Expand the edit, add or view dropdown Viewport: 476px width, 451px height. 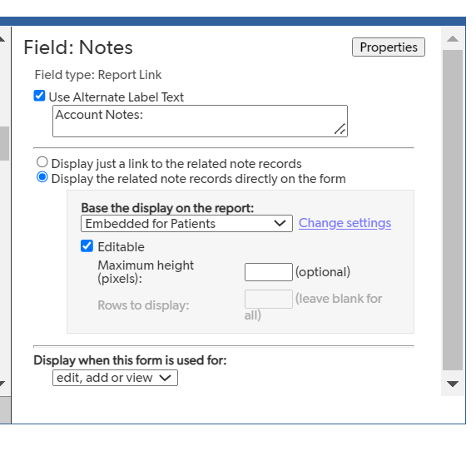[x=115, y=378]
